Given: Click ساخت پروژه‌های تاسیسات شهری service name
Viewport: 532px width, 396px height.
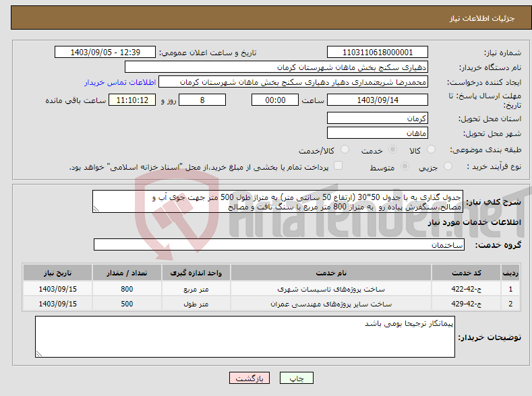Looking at the screenshot, I should tap(331, 289).
